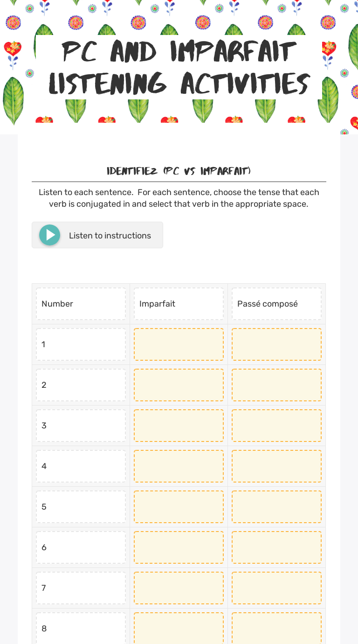Click the Imparfait drop zone in row 2
The image size is (358, 644).
pos(179,385)
